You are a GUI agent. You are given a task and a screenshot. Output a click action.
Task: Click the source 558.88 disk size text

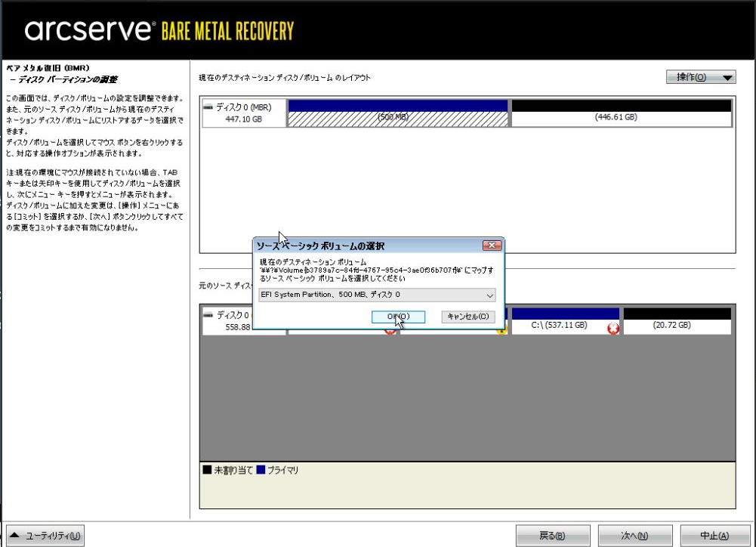coord(238,327)
